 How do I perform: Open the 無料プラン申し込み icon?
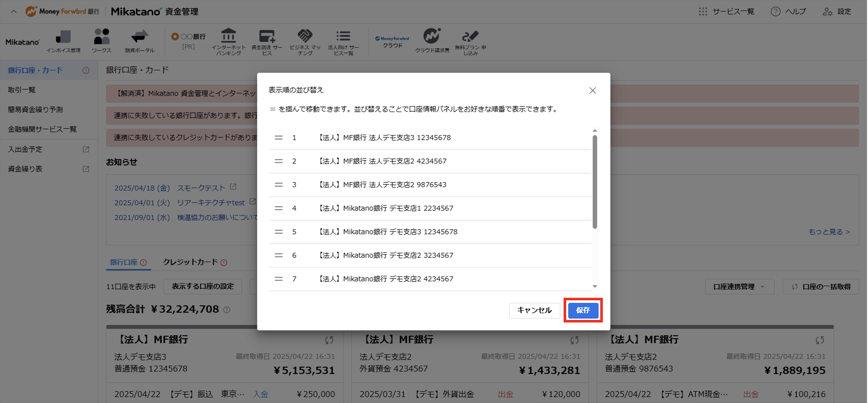coord(470,43)
